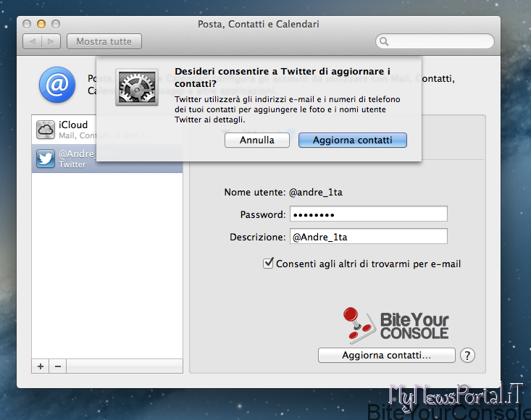Viewport: 531px width, 420px height.
Task: Click the magnifier icon in the search field
Action: [384, 41]
